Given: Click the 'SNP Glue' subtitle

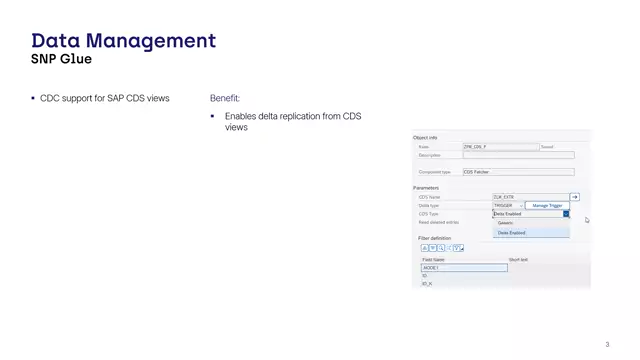Looking at the screenshot, I should point(61,59).
